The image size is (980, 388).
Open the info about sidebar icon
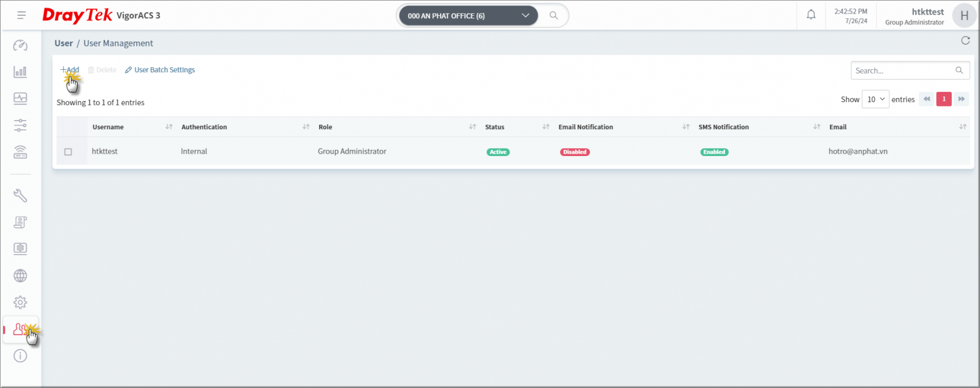coord(20,356)
